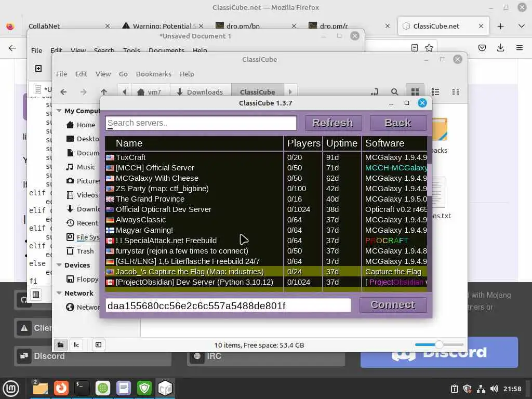Select the Magyar Gaming! server
The width and height of the screenshot is (532, 399).
(266, 230)
